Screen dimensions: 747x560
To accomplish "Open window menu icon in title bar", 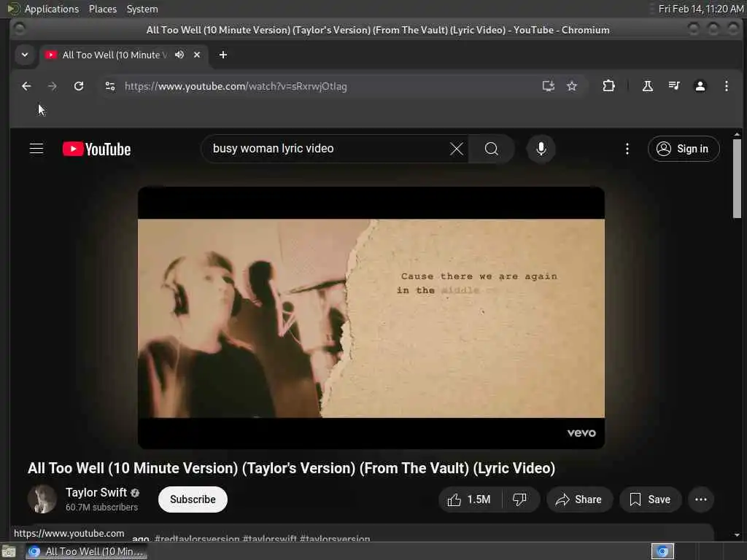I will (x=19, y=29).
